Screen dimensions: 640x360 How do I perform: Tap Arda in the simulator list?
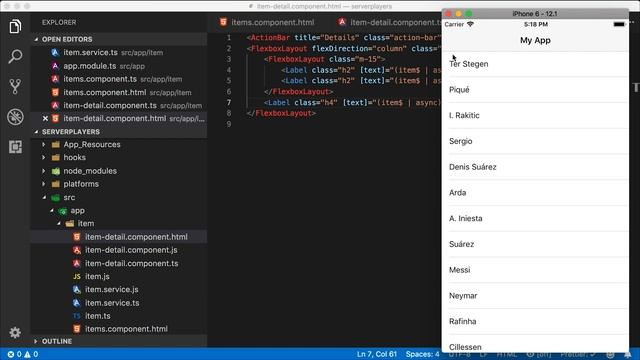coord(535,193)
